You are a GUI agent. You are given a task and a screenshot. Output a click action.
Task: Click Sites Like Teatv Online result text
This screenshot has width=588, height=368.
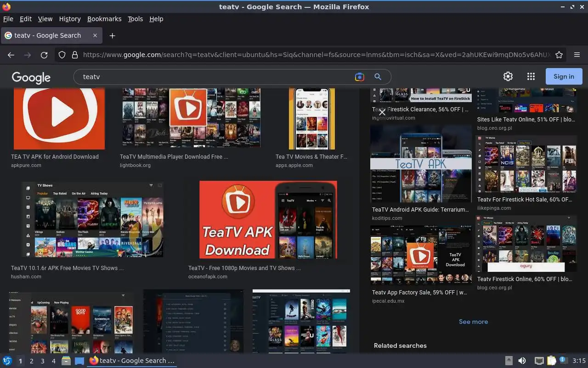click(526, 120)
